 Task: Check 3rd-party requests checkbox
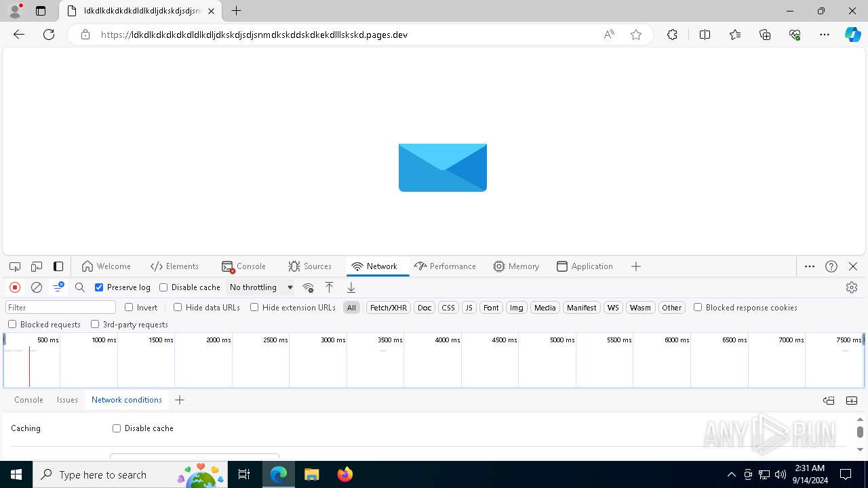click(95, 324)
